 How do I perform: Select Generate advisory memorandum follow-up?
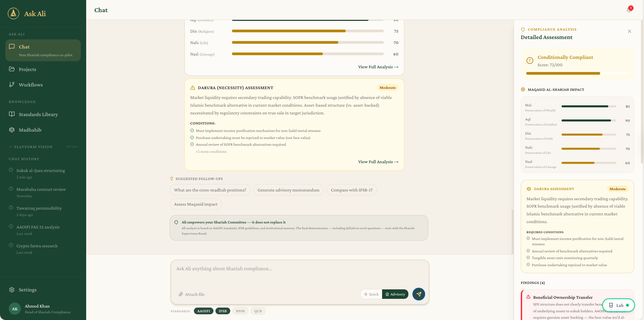pyautogui.click(x=288, y=190)
